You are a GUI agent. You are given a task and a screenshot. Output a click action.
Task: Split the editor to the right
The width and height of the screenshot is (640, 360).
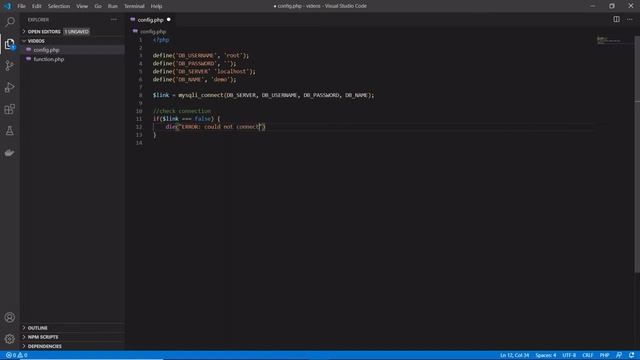616,19
